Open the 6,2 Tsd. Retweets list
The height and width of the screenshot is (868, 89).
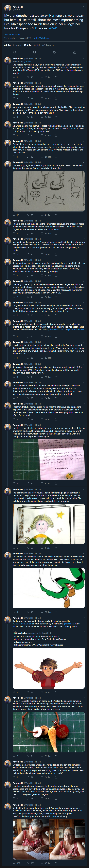click(12, 45)
